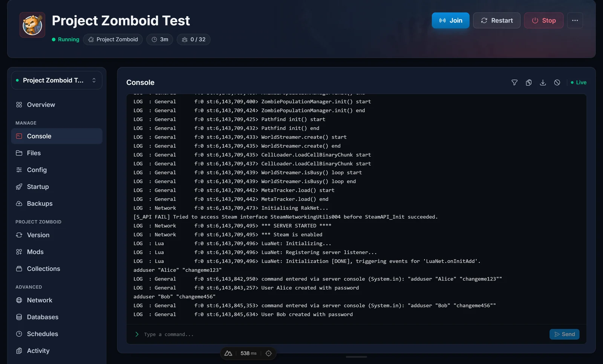
Task: Click the adduser "Bob" "changeme456" command echo
Action: point(174,297)
